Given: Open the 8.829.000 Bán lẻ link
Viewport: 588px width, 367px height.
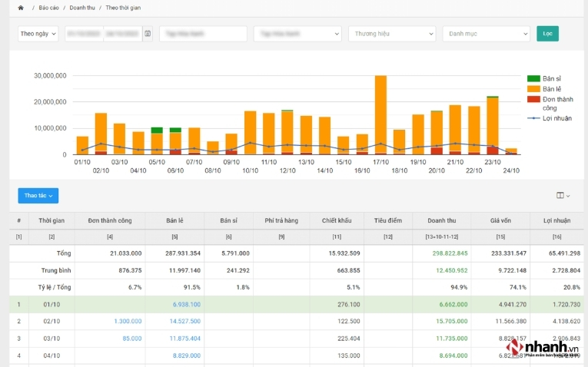Looking at the screenshot, I should pyautogui.click(x=187, y=355).
